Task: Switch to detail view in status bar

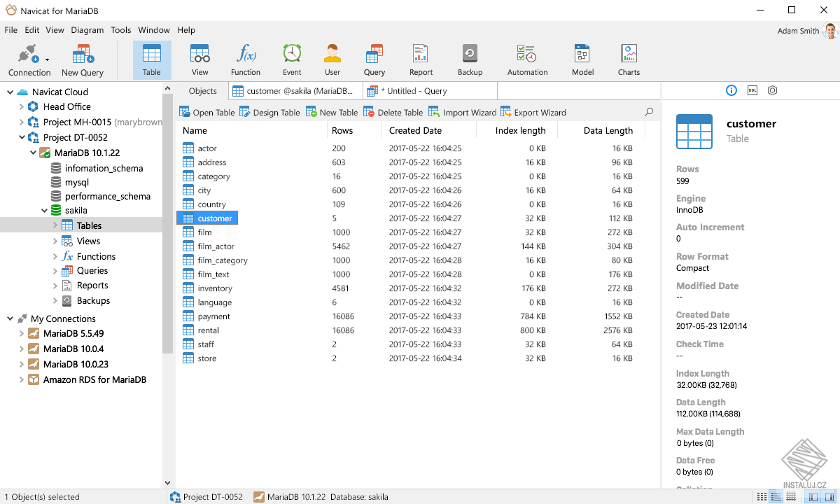Action: (776, 497)
